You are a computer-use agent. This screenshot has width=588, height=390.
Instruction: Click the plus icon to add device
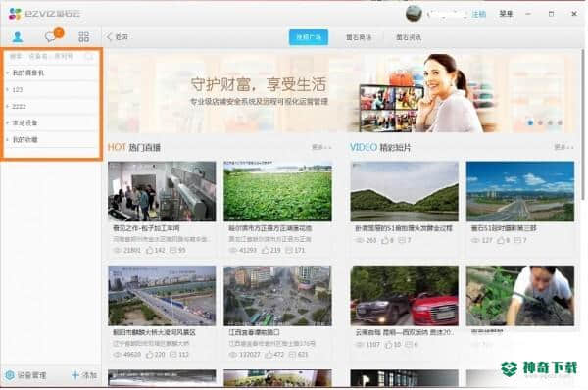click(75, 375)
